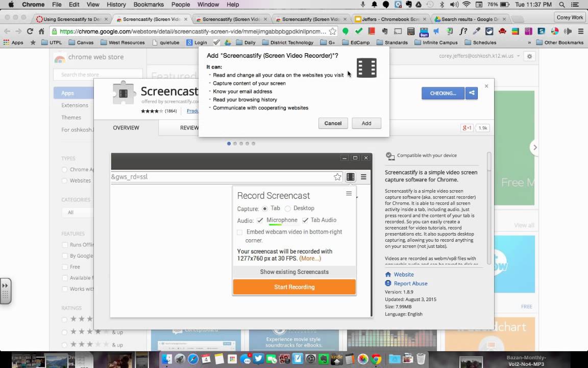
Task: Click the Screencastify filmstrip icon in preview toolbar
Action: [x=350, y=177]
